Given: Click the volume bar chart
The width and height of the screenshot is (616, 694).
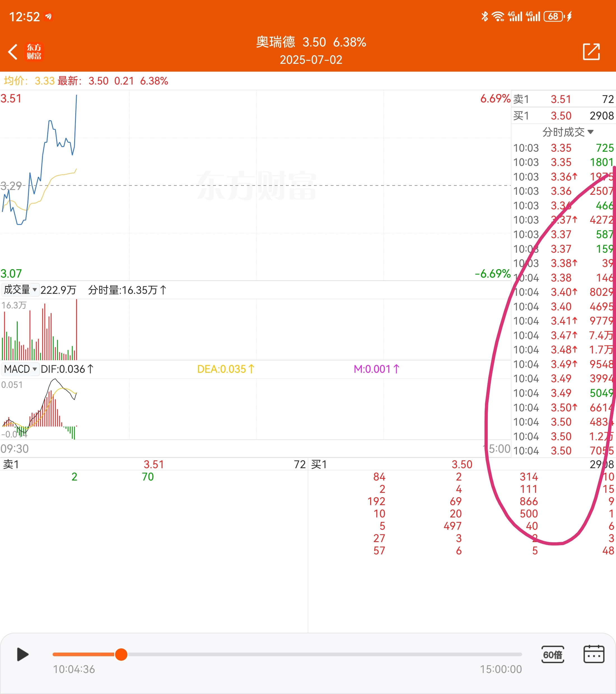Looking at the screenshot, I should [256, 329].
